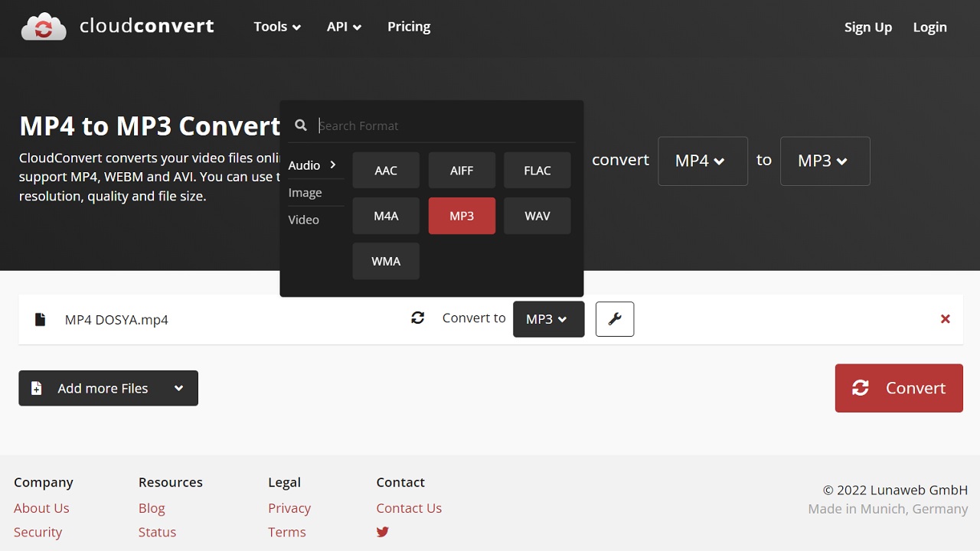Open the Convert to MP3 dropdown for the file
Image resolution: width=980 pixels, height=551 pixels.
click(x=548, y=319)
